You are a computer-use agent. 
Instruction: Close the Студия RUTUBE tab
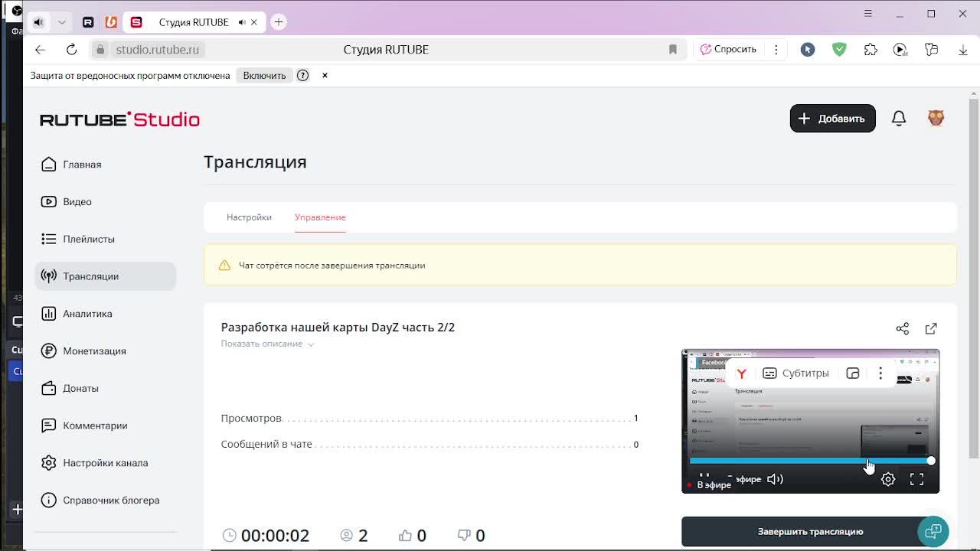pyautogui.click(x=254, y=22)
